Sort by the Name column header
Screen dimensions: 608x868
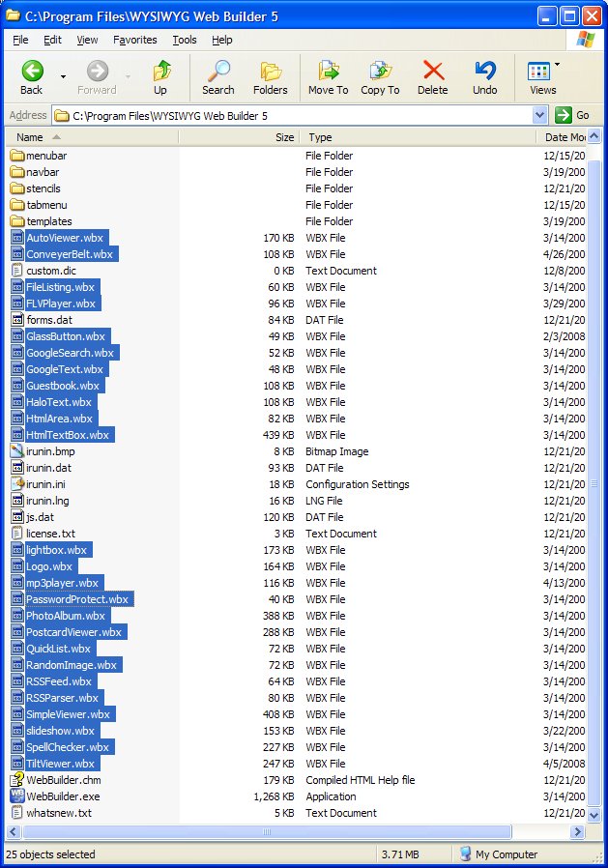93,136
